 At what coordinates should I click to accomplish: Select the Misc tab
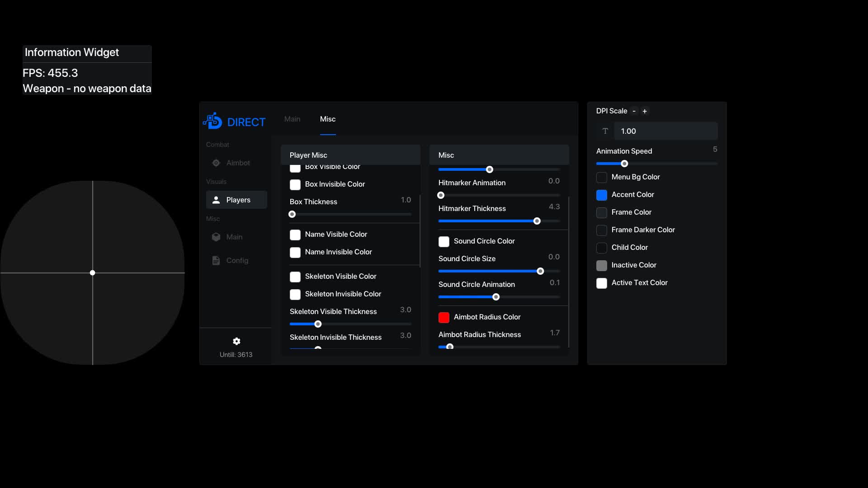tap(328, 119)
